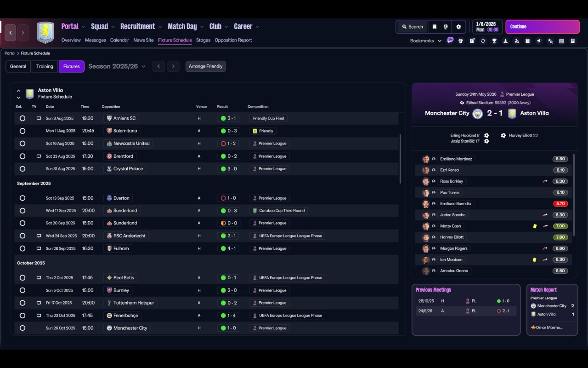Click the 26/10/25 previous meeting row
Viewport: 588px width, 368px height.
465,301
